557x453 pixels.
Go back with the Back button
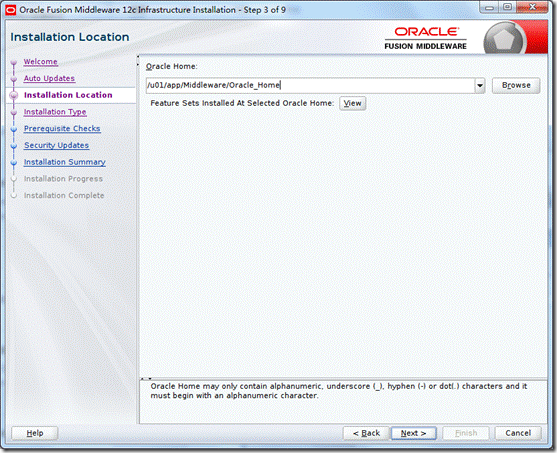click(x=366, y=433)
